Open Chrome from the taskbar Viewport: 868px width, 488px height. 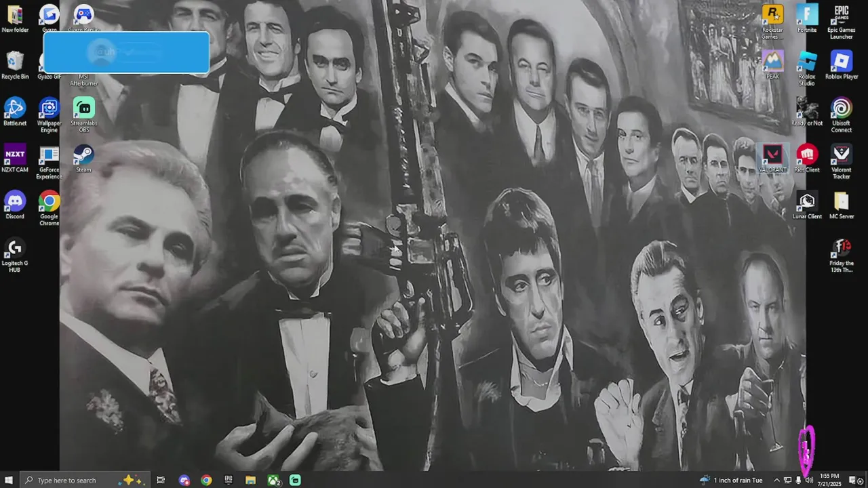click(x=206, y=480)
